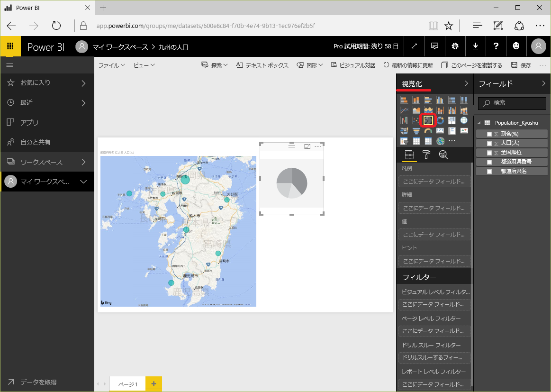
Task: Switch to the Analytics tab
Action: click(x=443, y=155)
